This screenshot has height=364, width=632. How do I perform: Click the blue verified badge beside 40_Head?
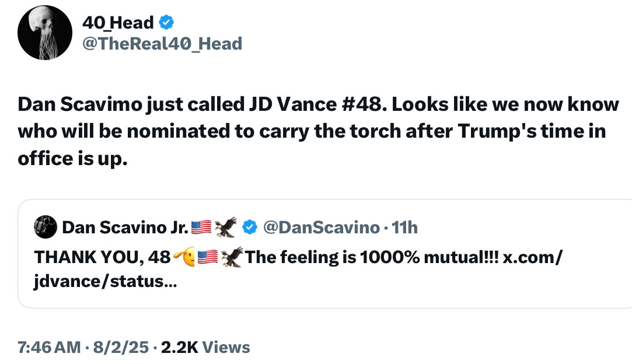coord(166,23)
